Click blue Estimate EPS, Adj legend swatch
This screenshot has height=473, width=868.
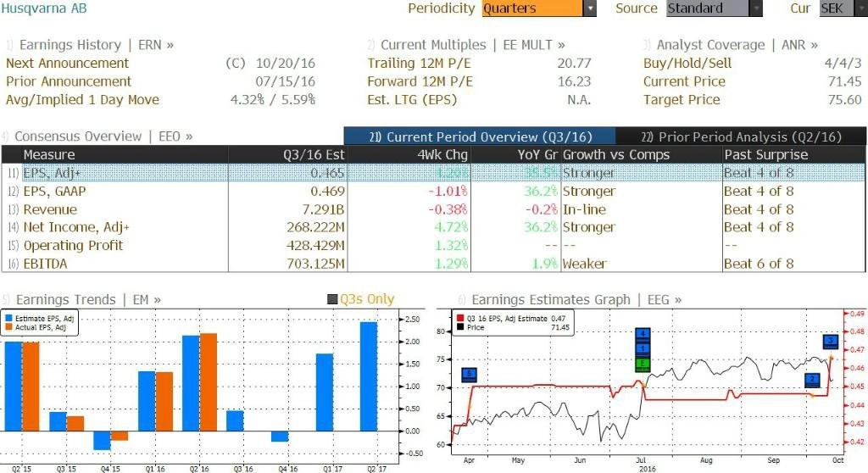coord(8,319)
